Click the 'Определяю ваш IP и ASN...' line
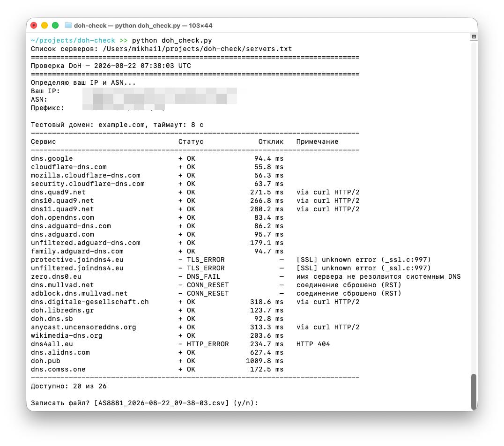This screenshot has height=446, width=504. pos(83,82)
